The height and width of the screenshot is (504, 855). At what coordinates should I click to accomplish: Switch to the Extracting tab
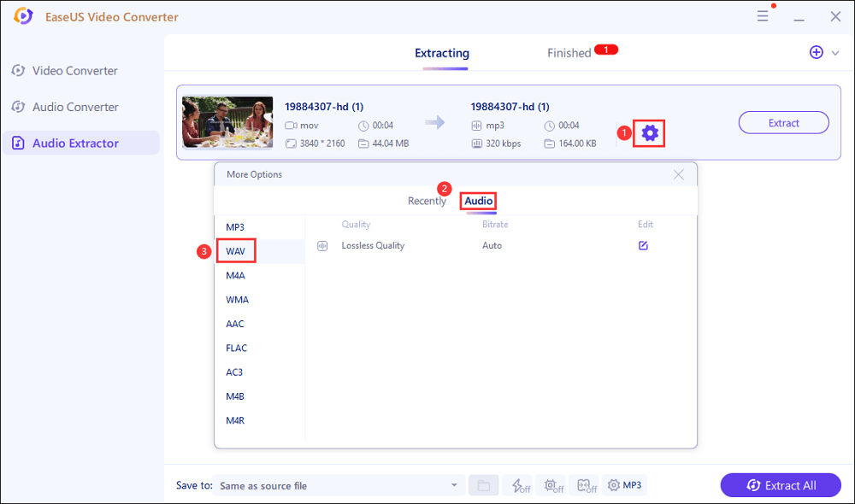coord(442,54)
